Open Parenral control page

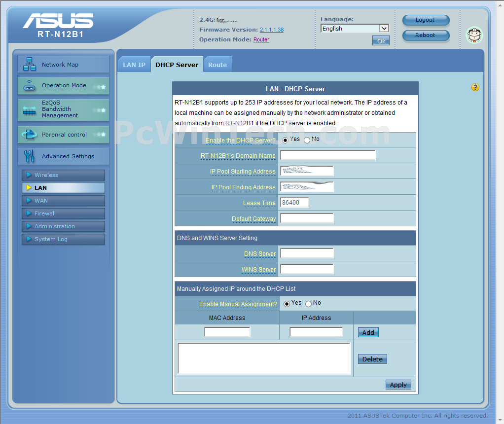pyautogui.click(x=63, y=135)
